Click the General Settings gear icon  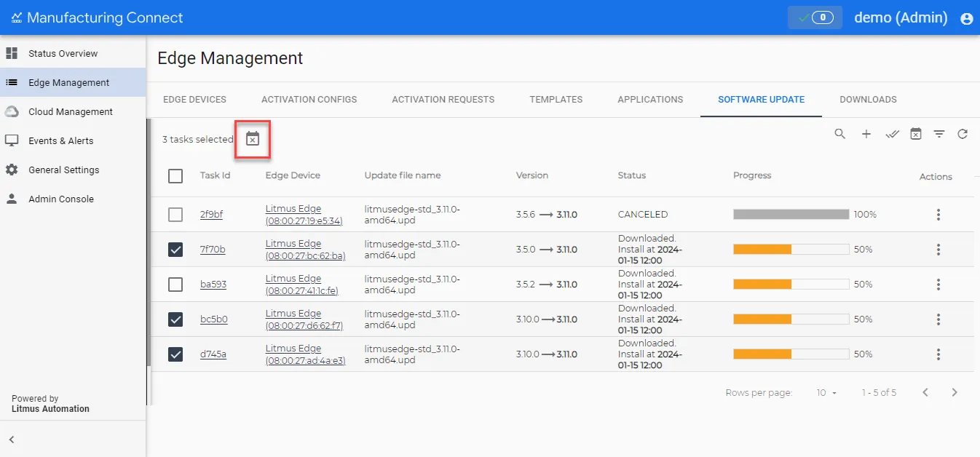click(12, 170)
